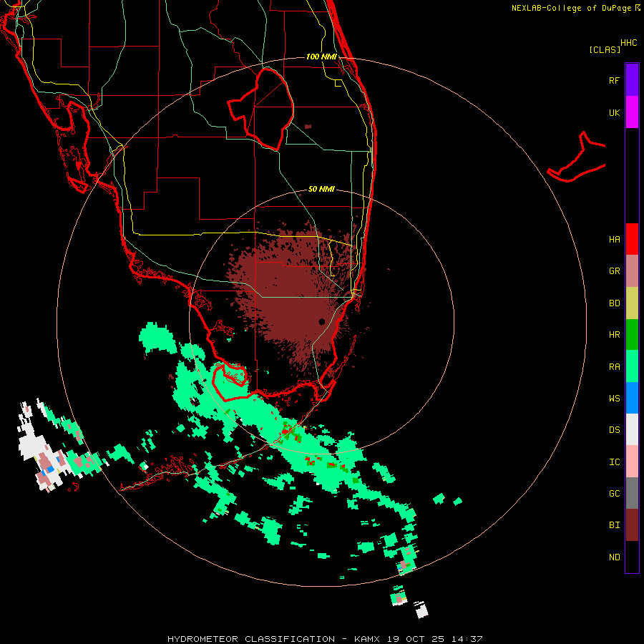
Task: Click the HR legend label
Action: pos(614,335)
